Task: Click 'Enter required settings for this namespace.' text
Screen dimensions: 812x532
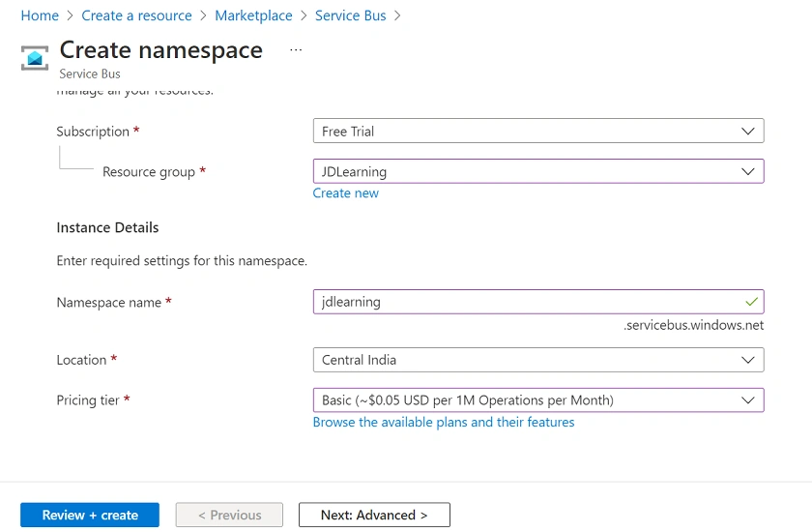Action: [182, 260]
